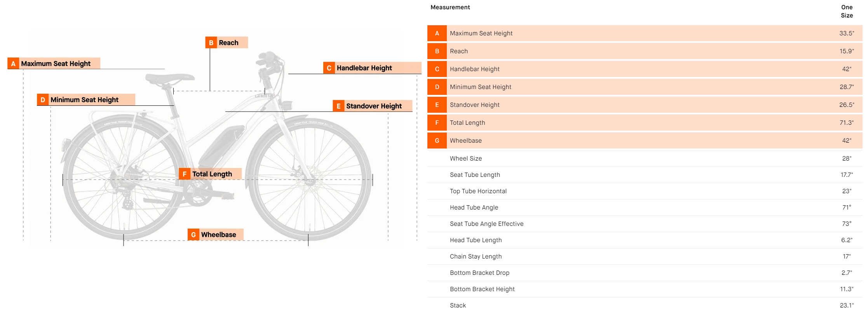The image size is (868, 311).
Task: Click the F badge beside Total Length label
Action: (x=185, y=174)
